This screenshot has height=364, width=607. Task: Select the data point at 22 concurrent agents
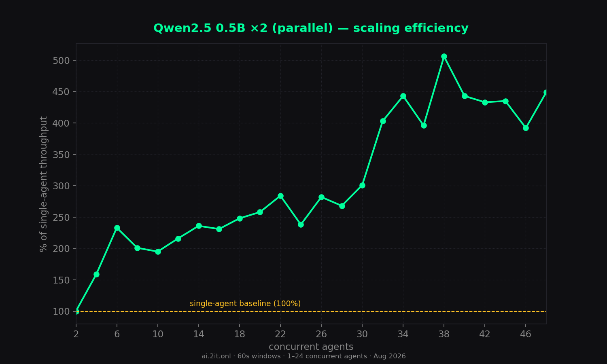pos(280,196)
